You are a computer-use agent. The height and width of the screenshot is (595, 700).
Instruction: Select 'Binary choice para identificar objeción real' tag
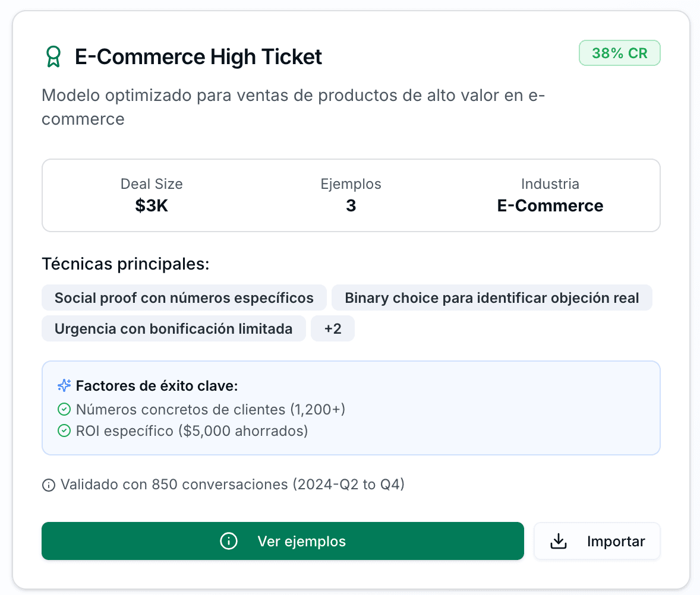492,297
